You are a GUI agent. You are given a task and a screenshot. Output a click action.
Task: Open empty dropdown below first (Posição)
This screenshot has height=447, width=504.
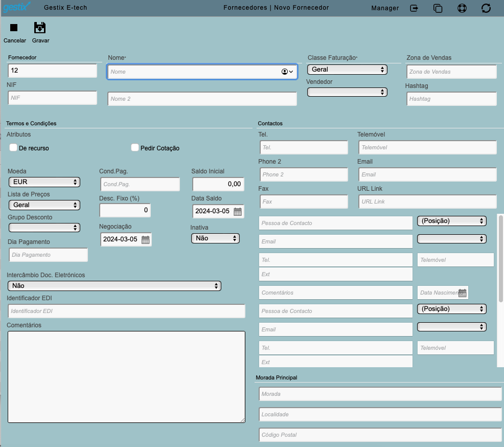click(452, 239)
